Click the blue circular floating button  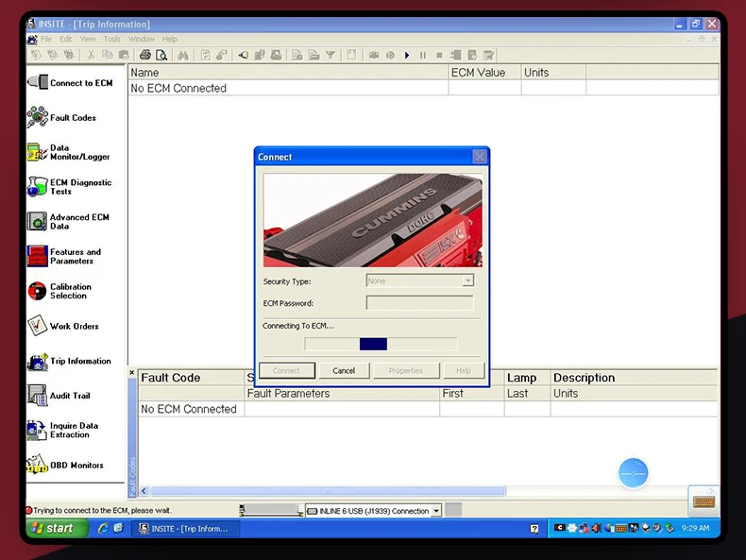(633, 473)
